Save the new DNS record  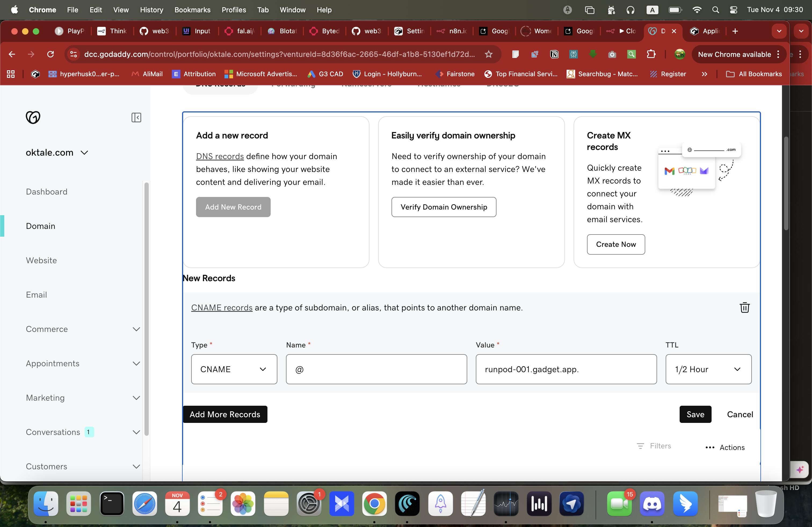pyautogui.click(x=695, y=414)
